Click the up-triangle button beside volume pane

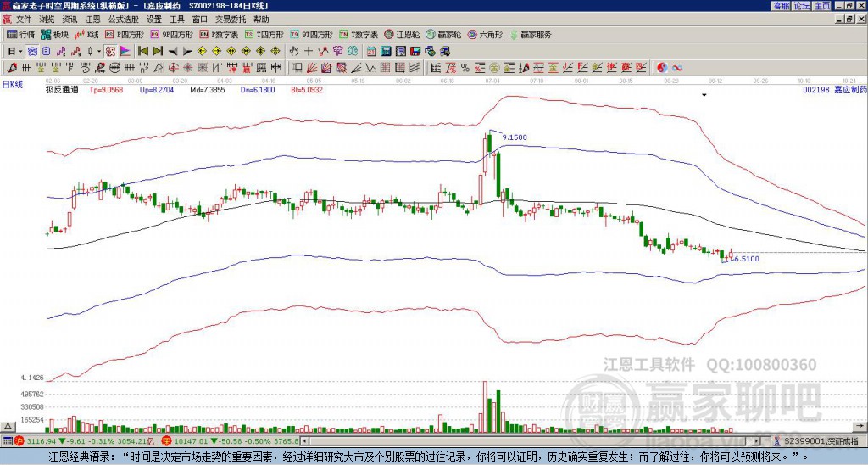[x=7, y=426]
